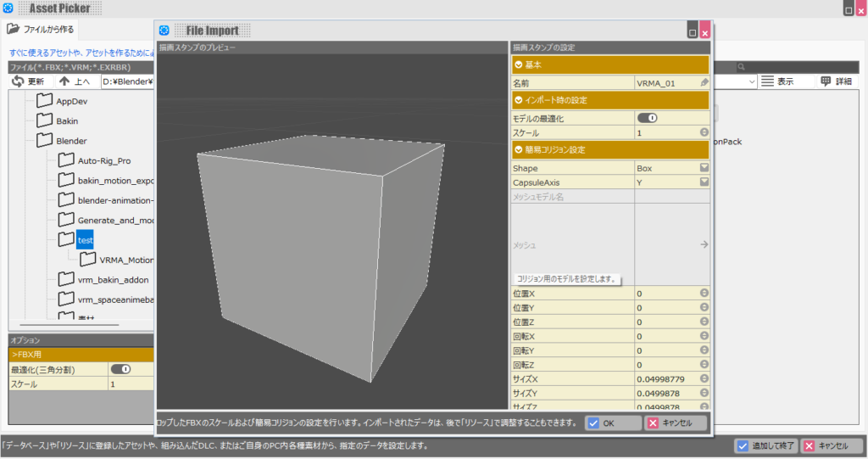The image size is (868, 459).
Task: Click 追加して終了 button
Action: point(765,445)
